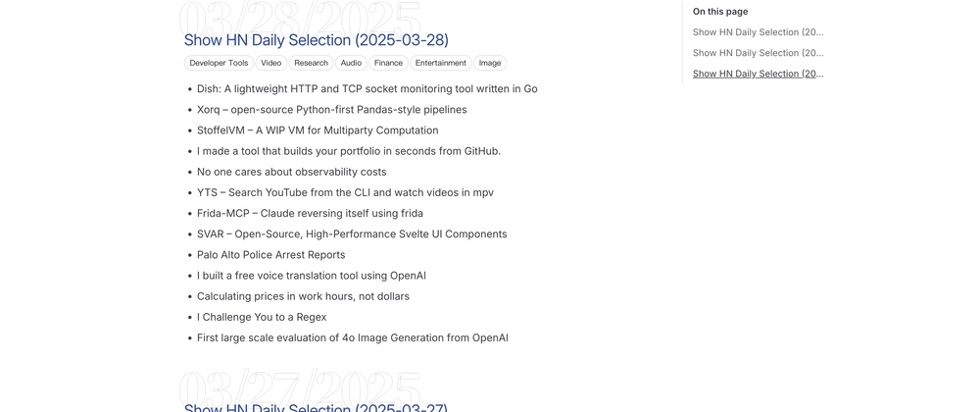Jump to underlined third On this page link
This screenshot has height=412, width=980.
pyautogui.click(x=759, y=74)
